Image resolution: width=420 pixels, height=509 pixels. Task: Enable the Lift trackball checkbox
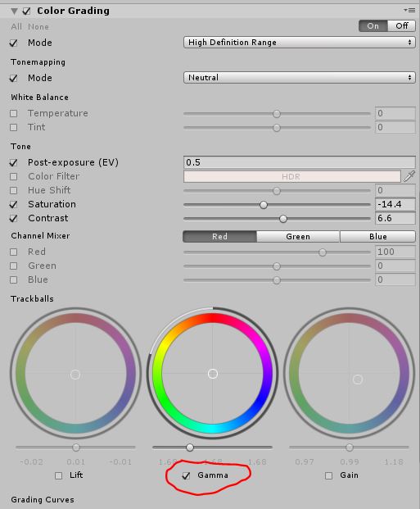pos(58,475)
